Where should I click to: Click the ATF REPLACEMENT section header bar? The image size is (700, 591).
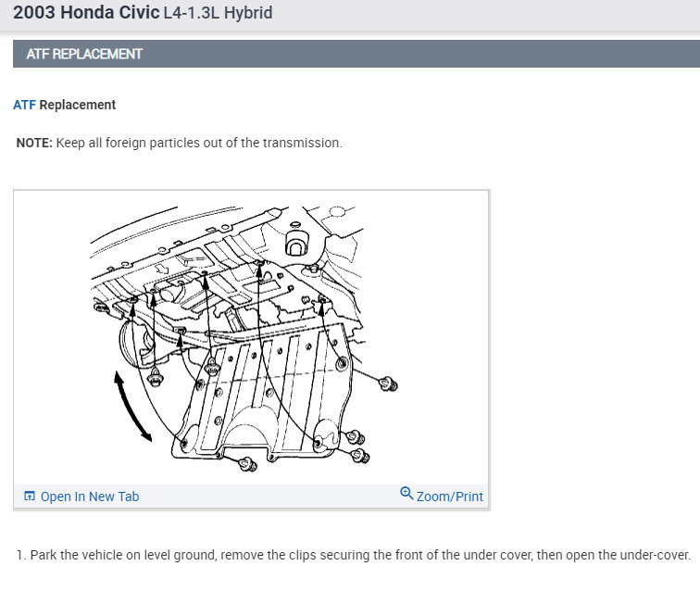point(356,54)
